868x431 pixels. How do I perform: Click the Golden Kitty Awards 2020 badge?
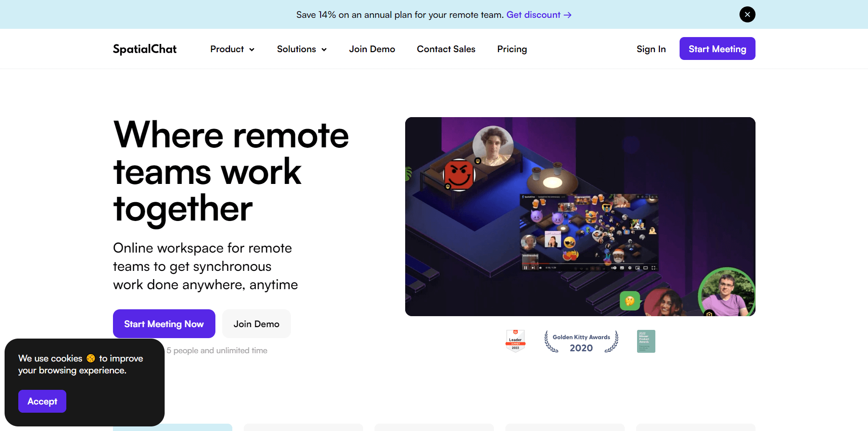(581, 342)
